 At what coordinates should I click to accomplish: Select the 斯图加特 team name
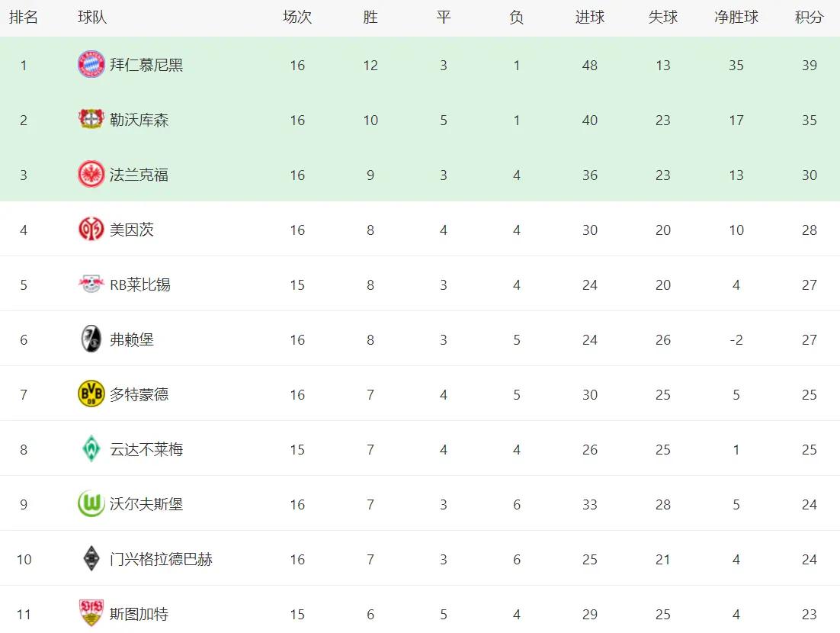tap(139, 614)
